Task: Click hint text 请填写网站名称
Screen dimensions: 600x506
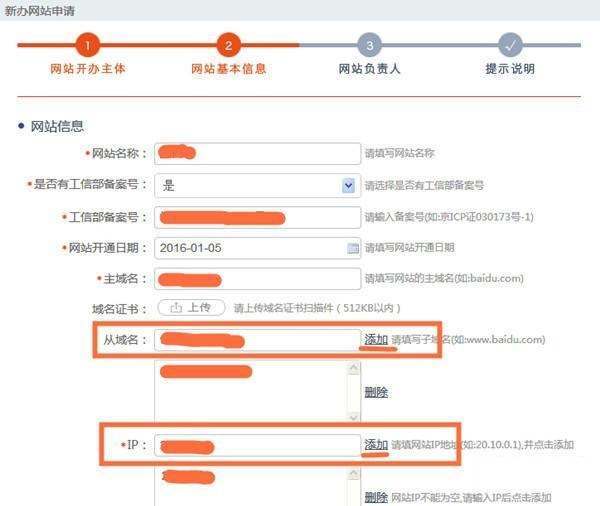Action: 399,153
